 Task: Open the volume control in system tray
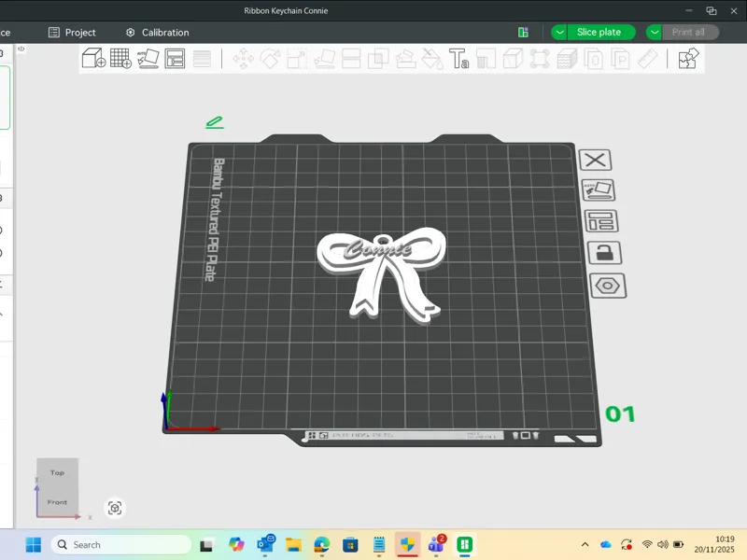[x=663, y=544]
